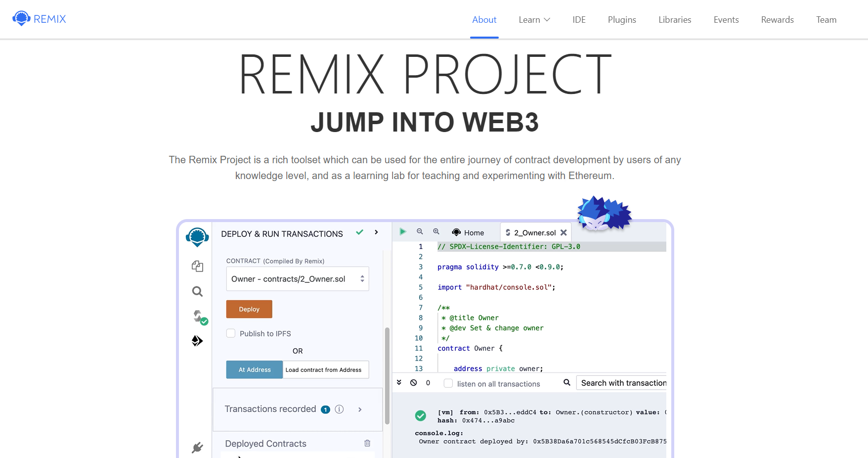Click the terminal search magnifier icon
Viewport: 868px width, 458px height.
tap(567, 382)
